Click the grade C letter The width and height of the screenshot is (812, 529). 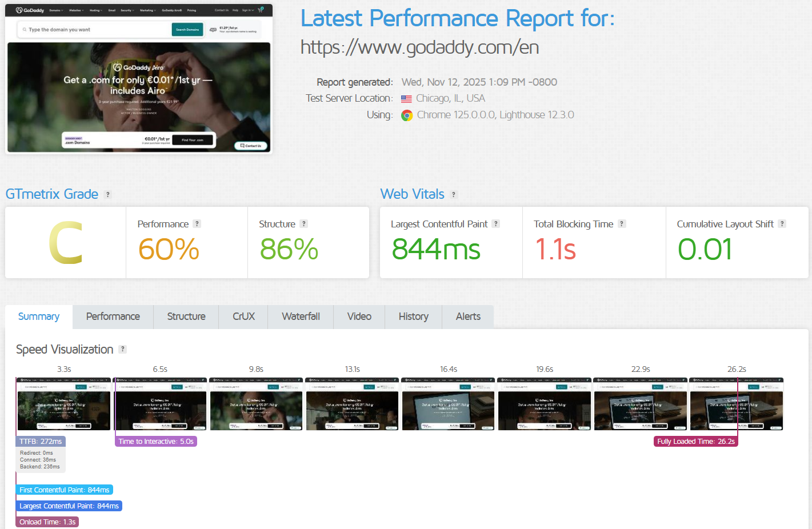click(x=66, y=243)
